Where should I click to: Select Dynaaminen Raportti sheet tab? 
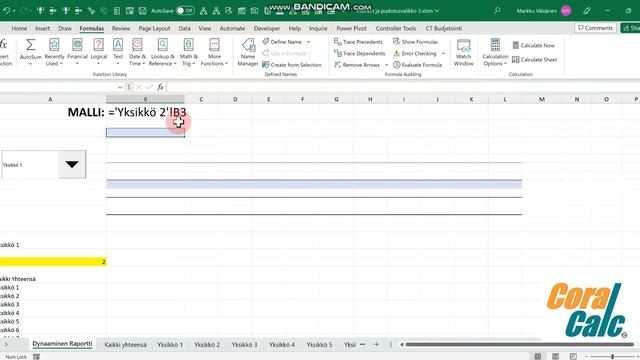[x=62, y=344]
